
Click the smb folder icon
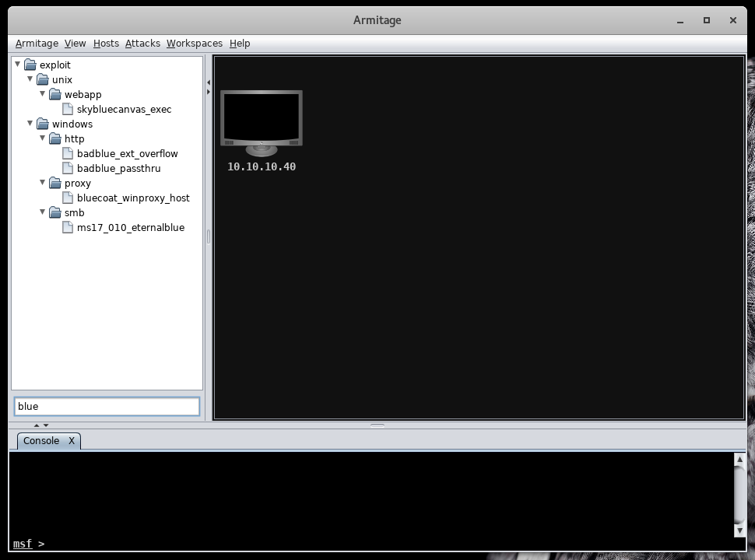(55, 212)
